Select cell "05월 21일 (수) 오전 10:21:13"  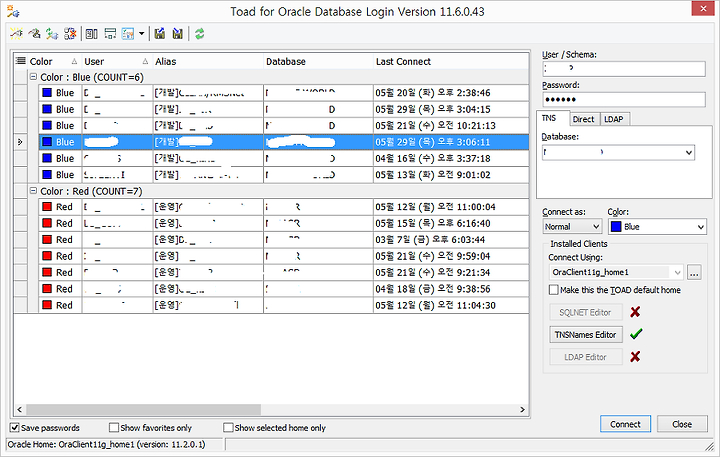pyautogui.click(x=451, y=125)
